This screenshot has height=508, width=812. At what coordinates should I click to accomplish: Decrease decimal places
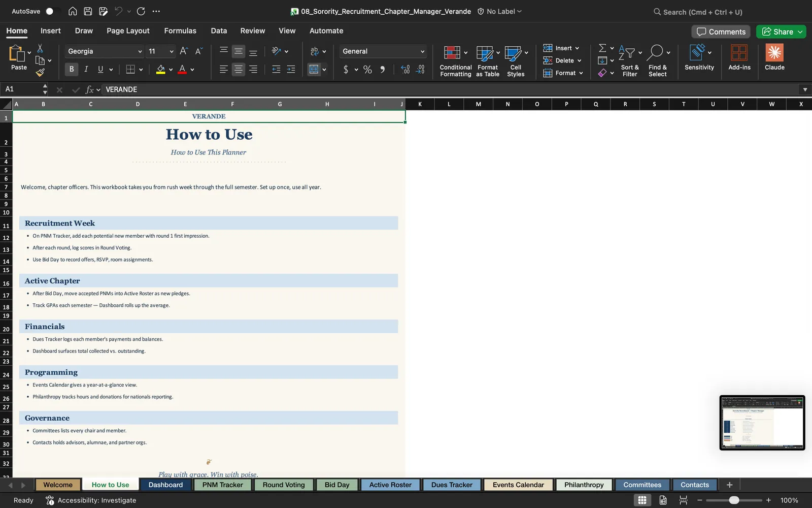[420, 70]
